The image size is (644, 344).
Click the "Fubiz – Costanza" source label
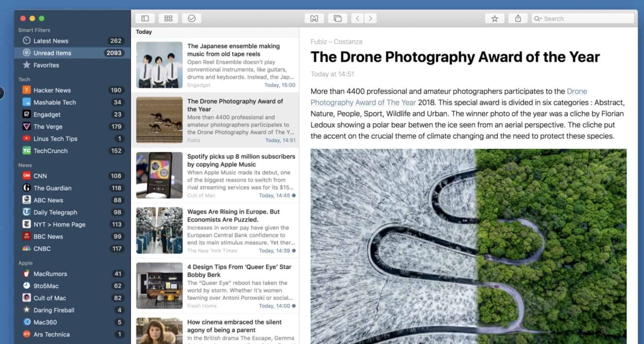click(x=336, y=41)
